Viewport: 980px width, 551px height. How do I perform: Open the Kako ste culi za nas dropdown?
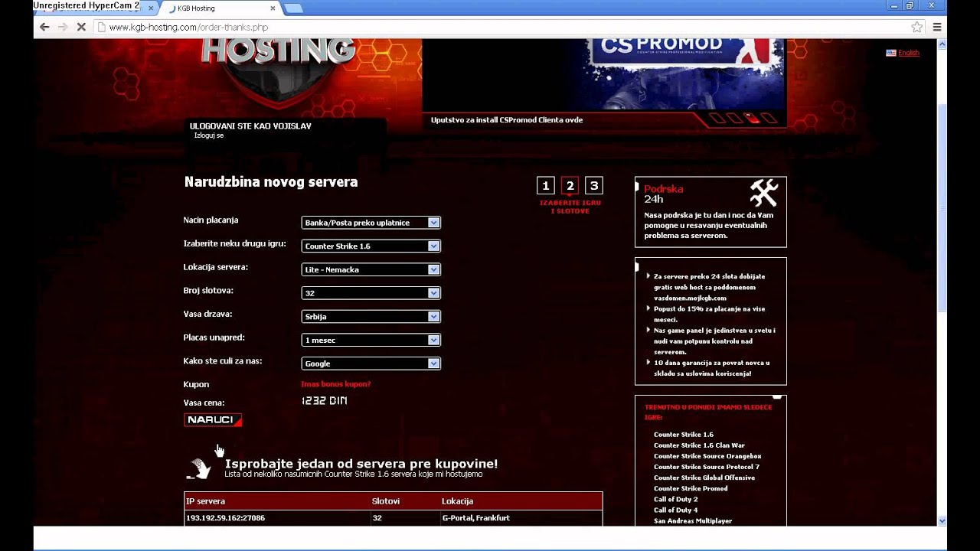pyautogui.click(x=371, y=364)
